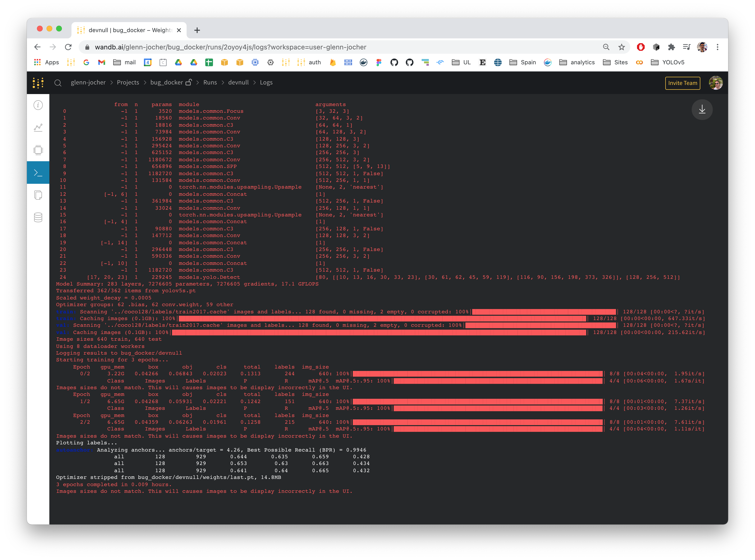Click the '3 epochs completed in 0.009 hours.' line
Screen dimensions: 755x560
[x=114, y=484]
